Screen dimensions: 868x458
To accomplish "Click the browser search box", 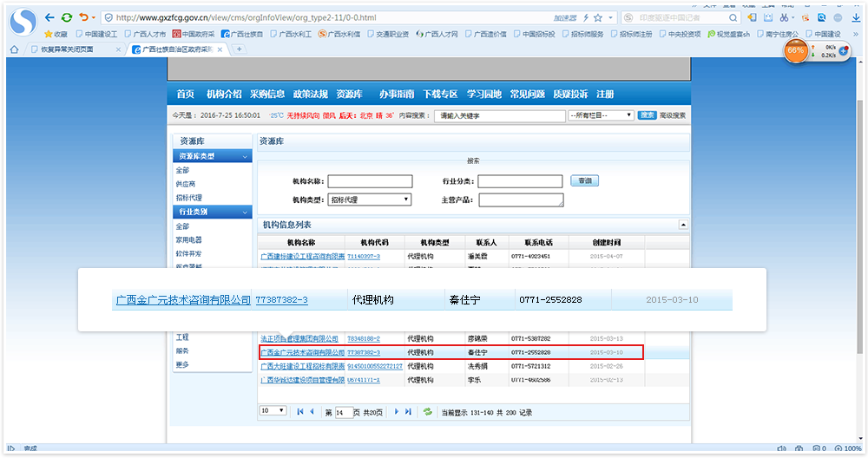I will pos(681,17).
